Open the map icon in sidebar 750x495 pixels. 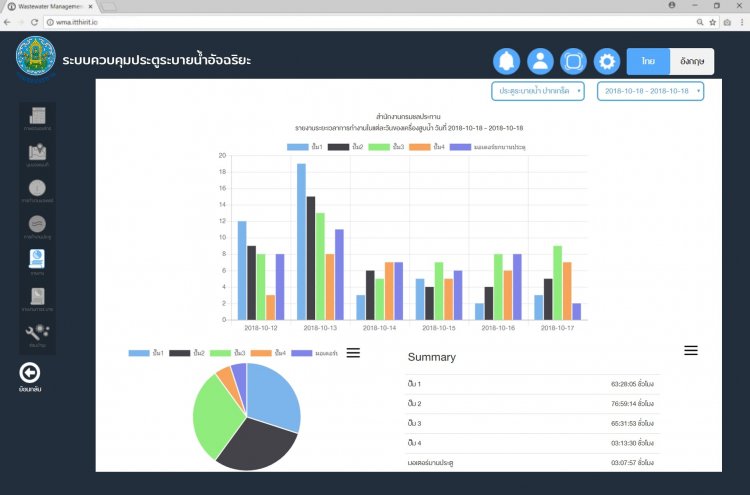37,154
